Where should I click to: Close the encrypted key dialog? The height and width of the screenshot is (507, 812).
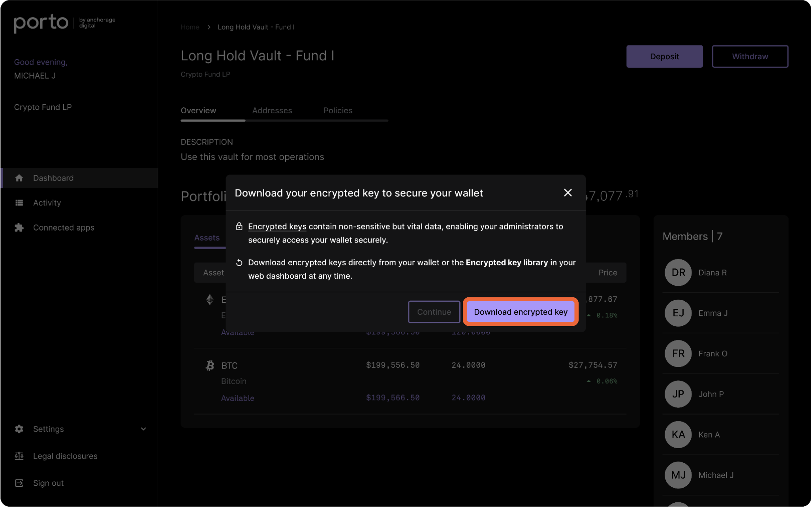coord(568,193)
